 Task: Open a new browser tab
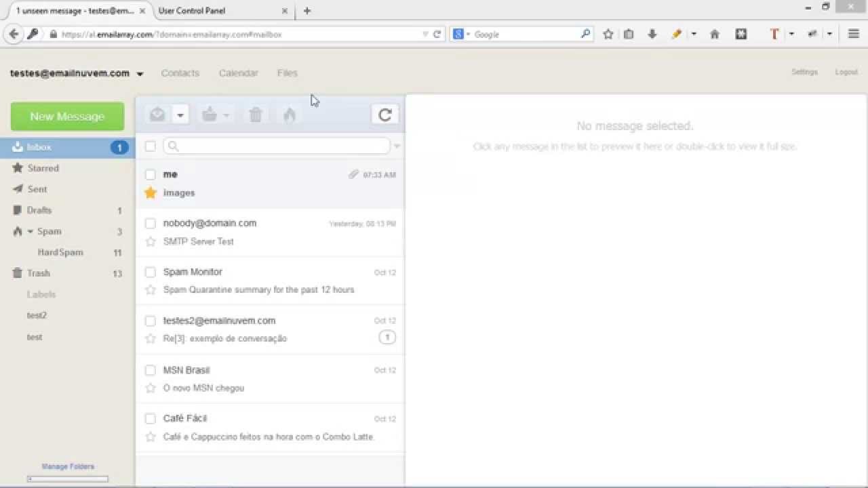click(307, 11)
